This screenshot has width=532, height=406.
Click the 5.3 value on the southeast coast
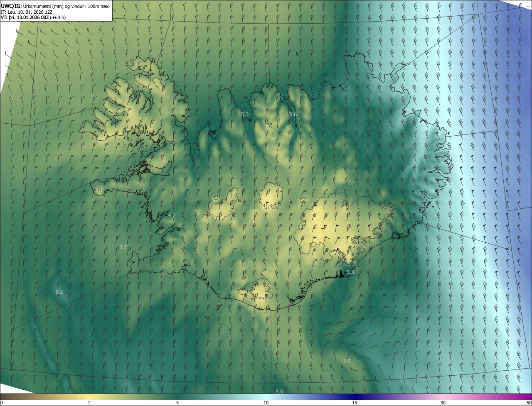pos(350,272)
